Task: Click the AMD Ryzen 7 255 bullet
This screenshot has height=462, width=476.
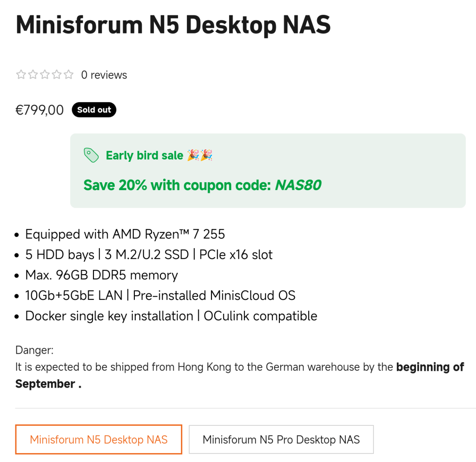Action: tap(125, 234)
